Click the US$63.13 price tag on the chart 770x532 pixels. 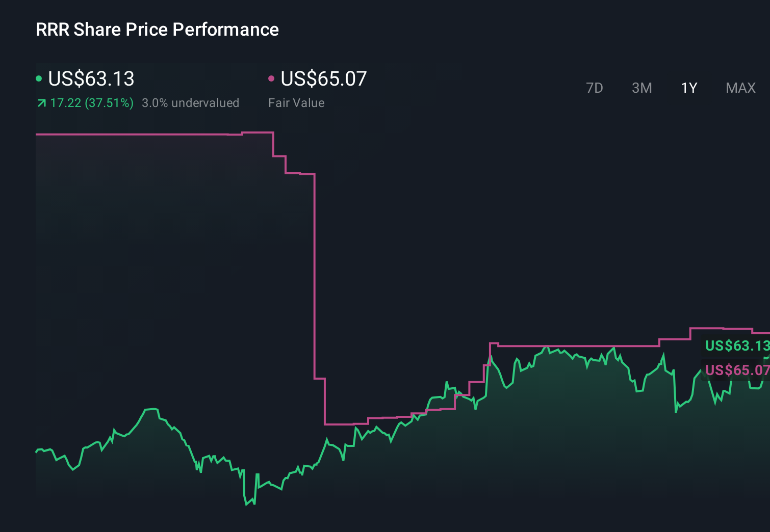[736, 346]
